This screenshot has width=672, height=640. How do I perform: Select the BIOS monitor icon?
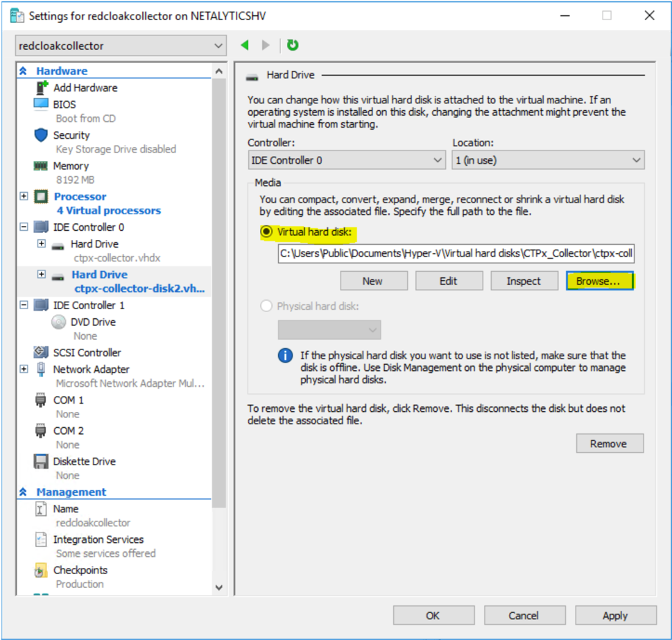[41, 104]
